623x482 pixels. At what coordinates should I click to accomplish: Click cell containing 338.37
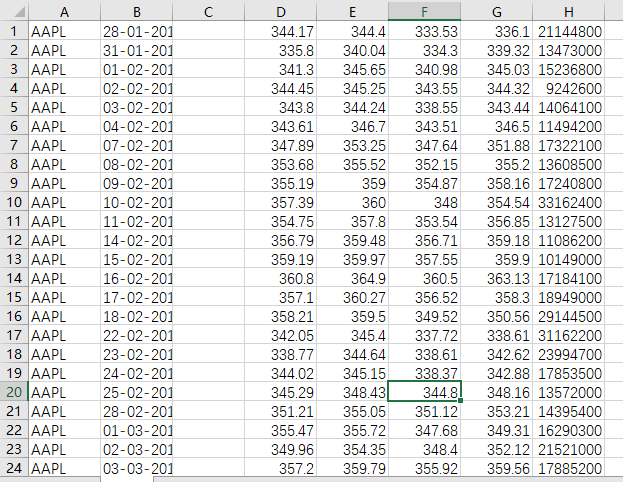(x=424, y=374)
